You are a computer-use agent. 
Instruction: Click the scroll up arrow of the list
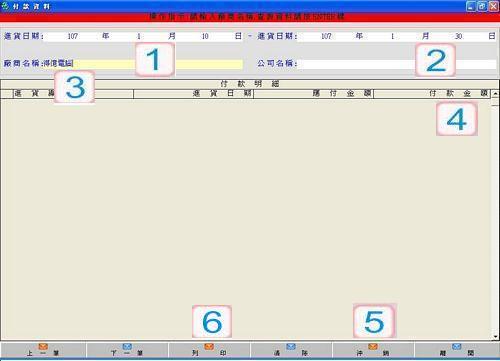point(495,94)
